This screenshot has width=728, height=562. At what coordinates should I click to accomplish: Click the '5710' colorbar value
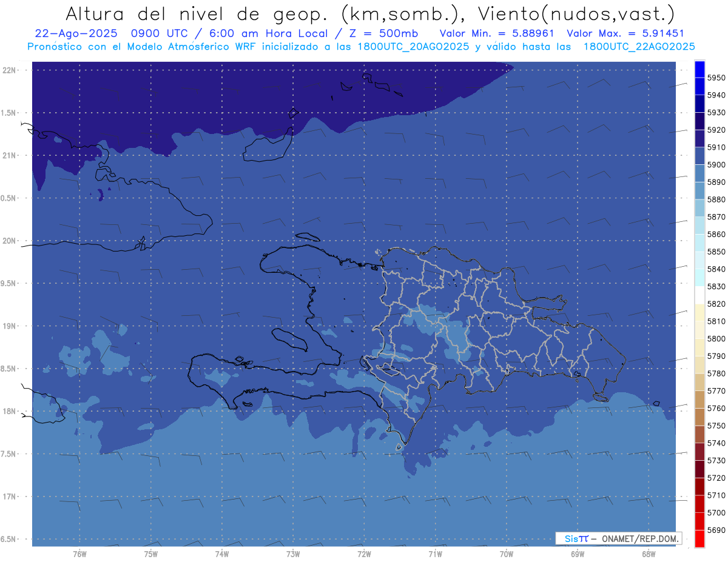click(x=716, y=495)
